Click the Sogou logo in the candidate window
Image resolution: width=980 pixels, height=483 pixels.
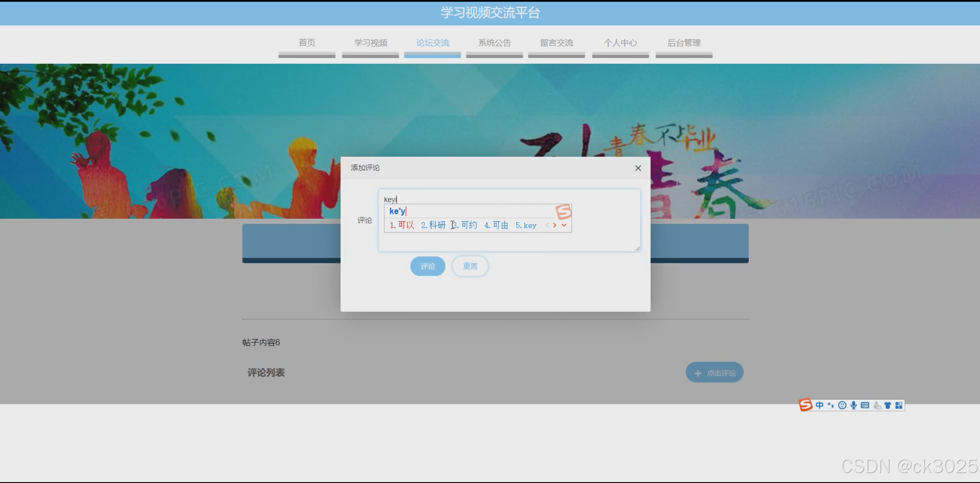pyautogui.click(x=564, y=212)
